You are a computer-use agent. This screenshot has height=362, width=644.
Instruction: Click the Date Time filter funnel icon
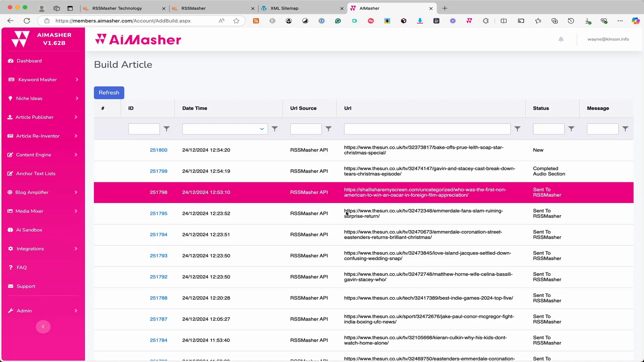click(274, 129)
